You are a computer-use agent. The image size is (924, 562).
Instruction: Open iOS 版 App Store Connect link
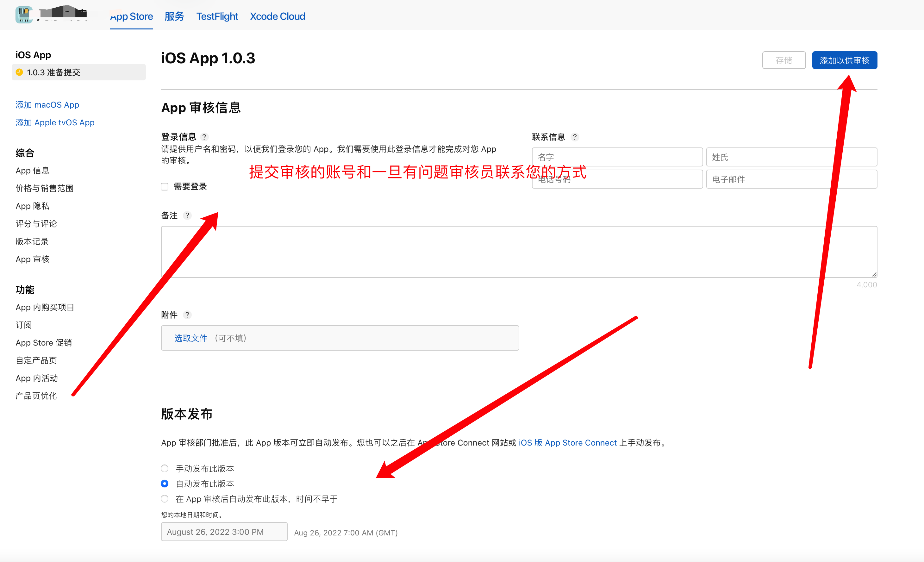567,443
